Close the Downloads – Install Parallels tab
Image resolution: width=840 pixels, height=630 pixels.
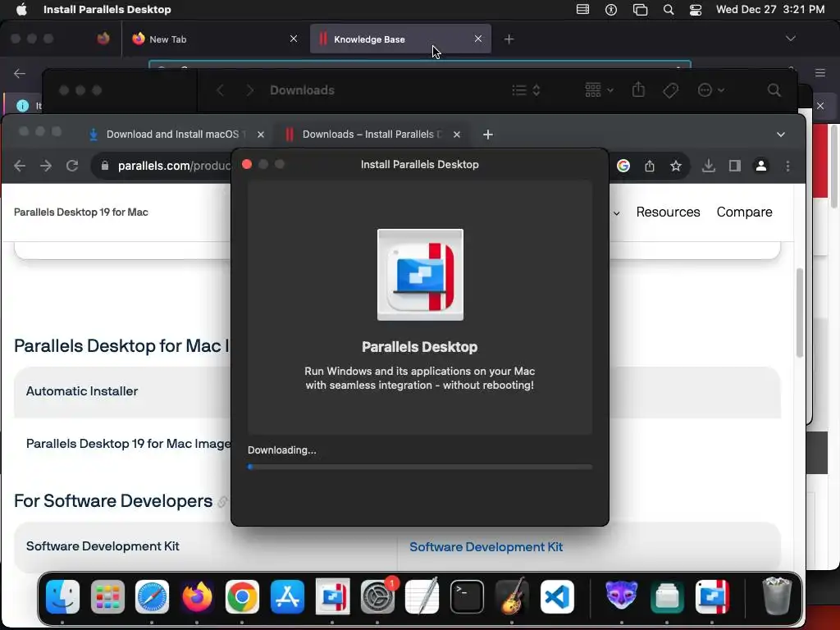pos(456,135)
